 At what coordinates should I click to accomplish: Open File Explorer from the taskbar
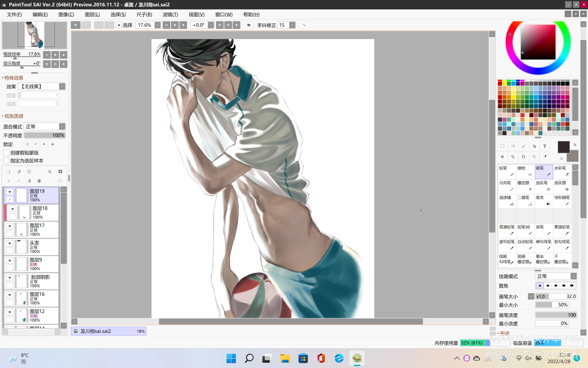[x=285, y=358]
